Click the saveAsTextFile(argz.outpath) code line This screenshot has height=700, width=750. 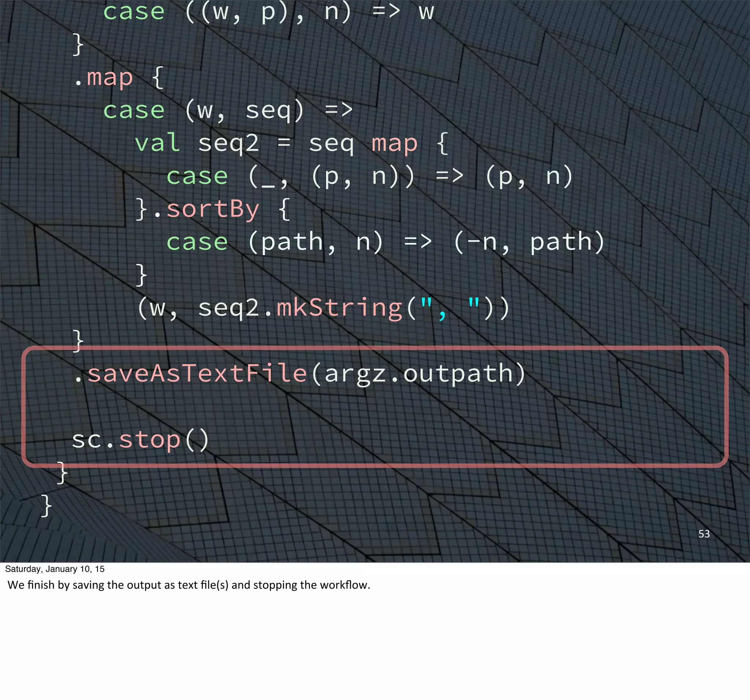[x=300, y=374]
